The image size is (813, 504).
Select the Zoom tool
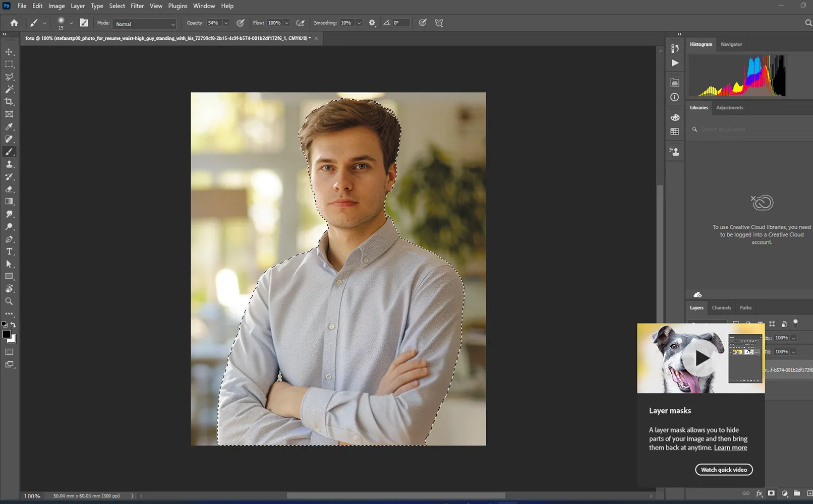point(9,301)
